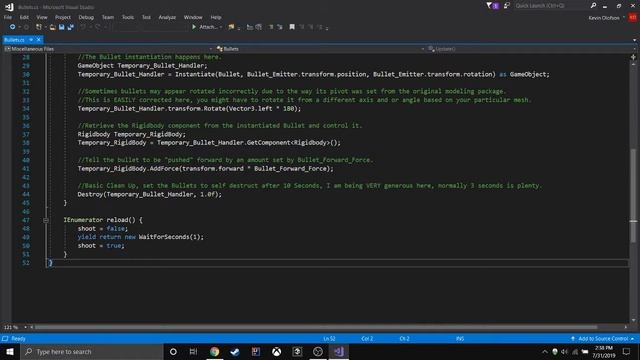Toggle bookmark with the Bookmark icon
The width and height of the screenshot is (640, 360).
coord(292,27)
